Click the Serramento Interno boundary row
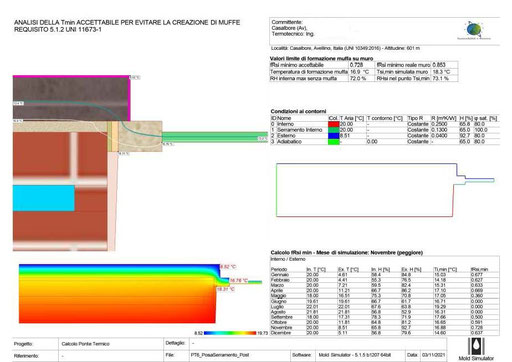This screenshot has width=512, height=362. (x=385, y=130)
